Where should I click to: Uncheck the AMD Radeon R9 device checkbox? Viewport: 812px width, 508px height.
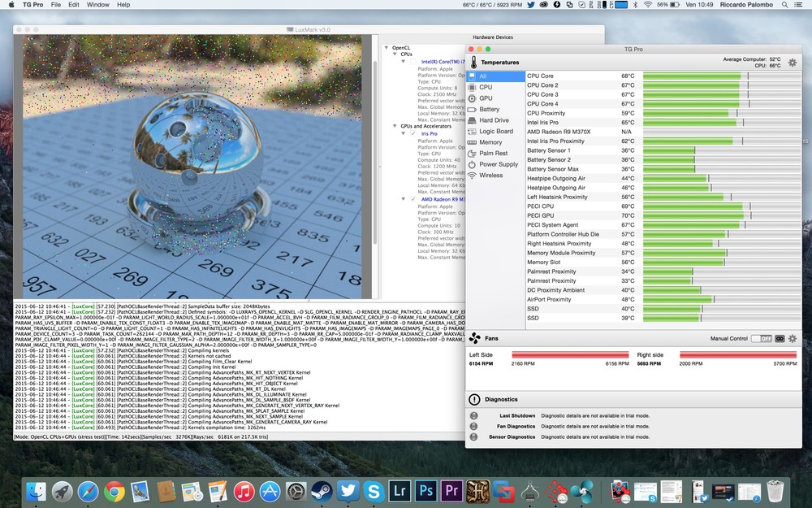click(x=413, y=198)
